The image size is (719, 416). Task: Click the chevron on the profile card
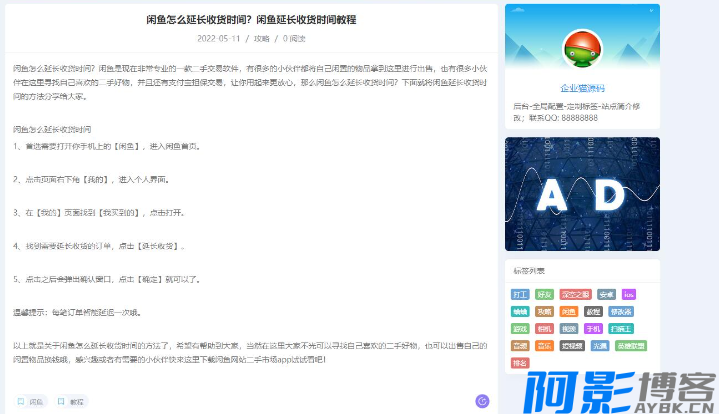point(651,10)
